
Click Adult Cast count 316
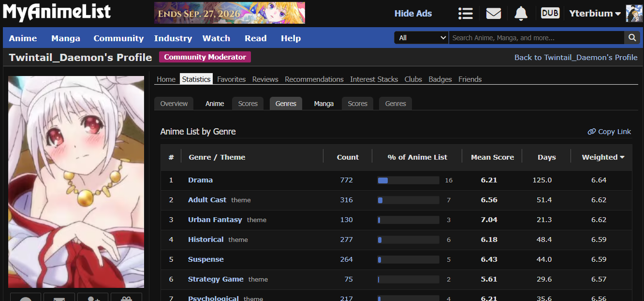pyautogui.click(x=347, y=200)
